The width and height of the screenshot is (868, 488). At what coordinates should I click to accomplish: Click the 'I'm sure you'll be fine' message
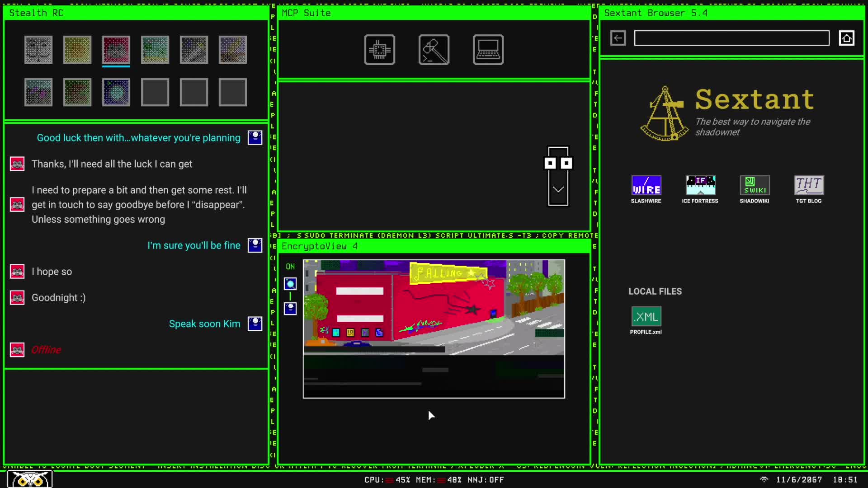194,245
